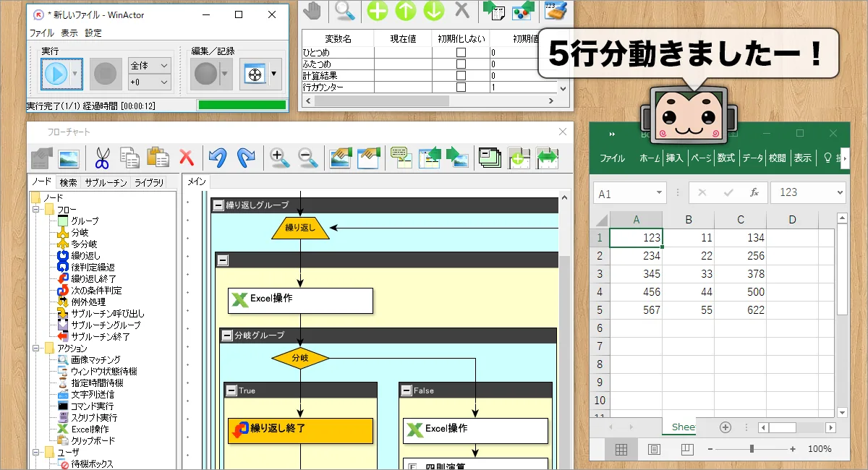Click the gray stop button in WinActor
Viewport: 868px width, 470px height.
click(x=106, y=74)
